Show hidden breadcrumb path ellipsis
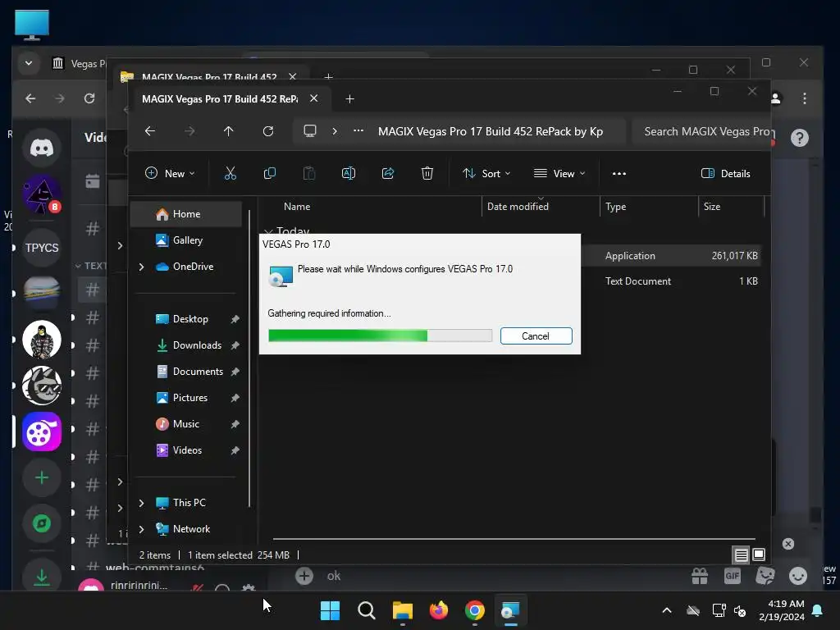Image resolution: width=840 pixels, height=630 pixels. click(x=358, y=131)
